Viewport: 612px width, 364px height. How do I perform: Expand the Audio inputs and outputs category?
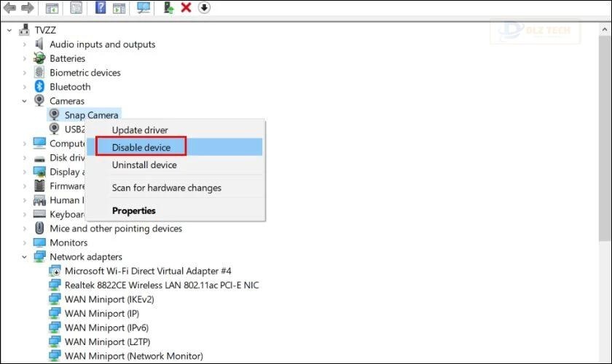click(25, 44)
